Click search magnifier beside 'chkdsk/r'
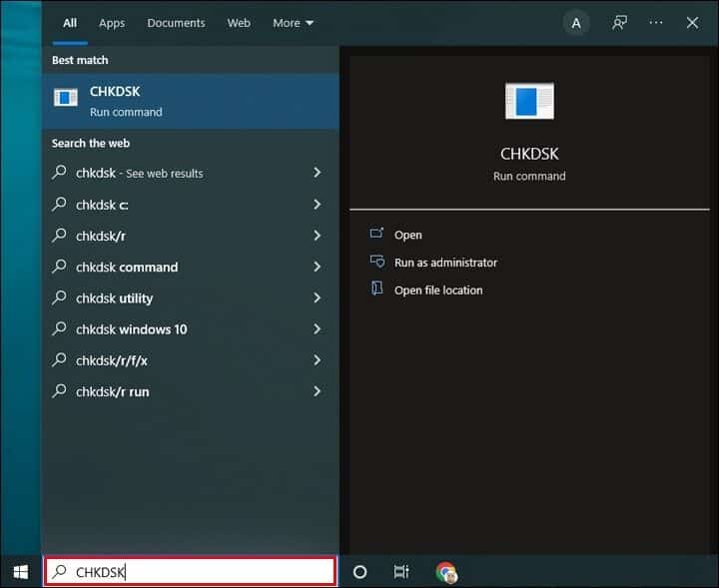Viewport: 719px width, 588px height. tap(59, 236)
